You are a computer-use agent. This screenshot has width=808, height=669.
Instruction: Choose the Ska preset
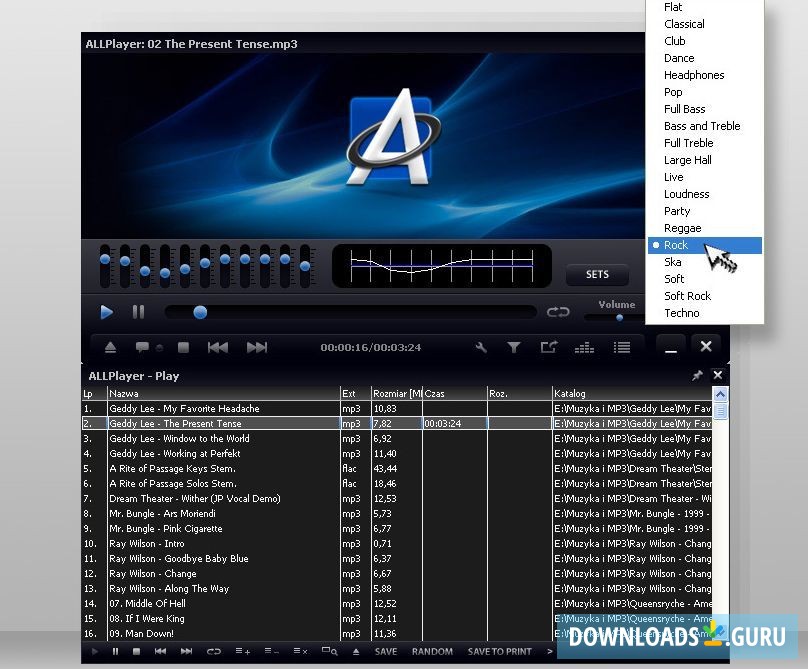[x=704, y=262]
